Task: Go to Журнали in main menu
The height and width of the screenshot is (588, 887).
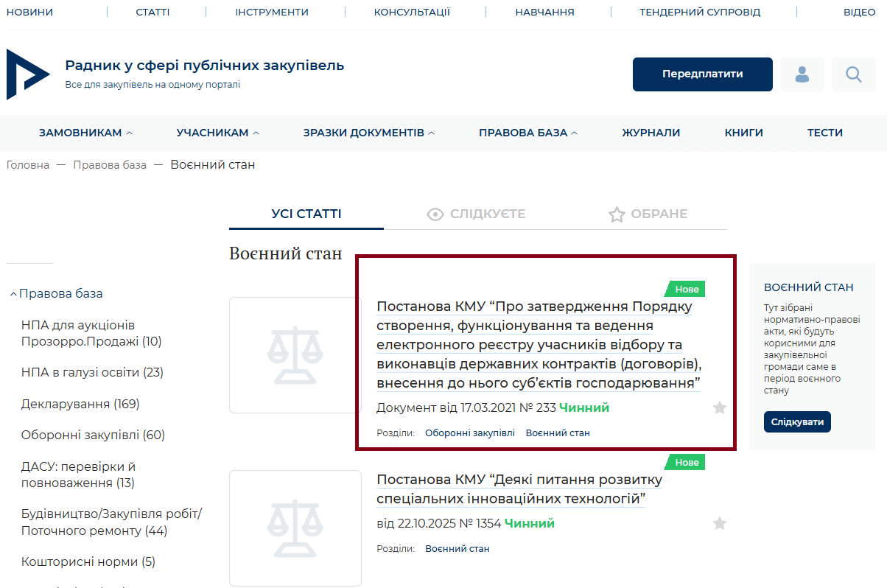Action: tap(651, 133)
